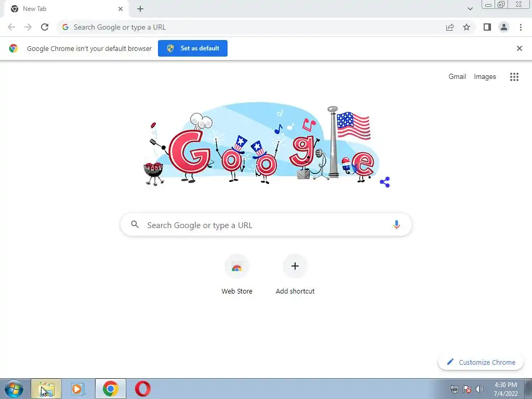Open the Windows Start menu
The image size is (532, 399).
coord(14,389)
